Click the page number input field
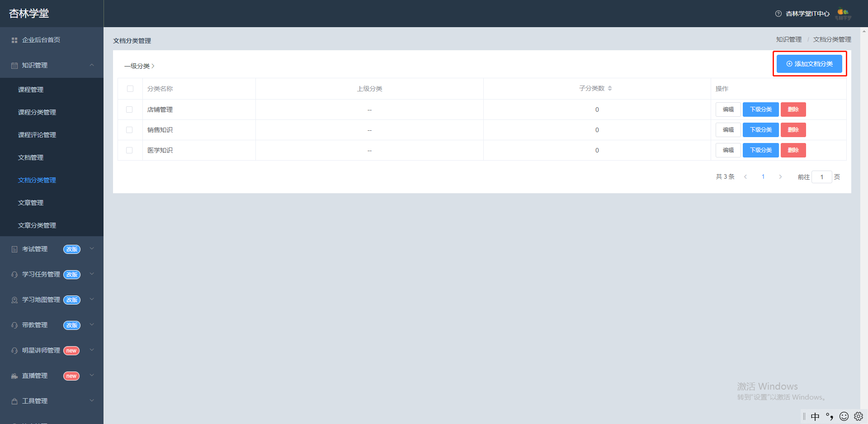 (x=822, y=177)
